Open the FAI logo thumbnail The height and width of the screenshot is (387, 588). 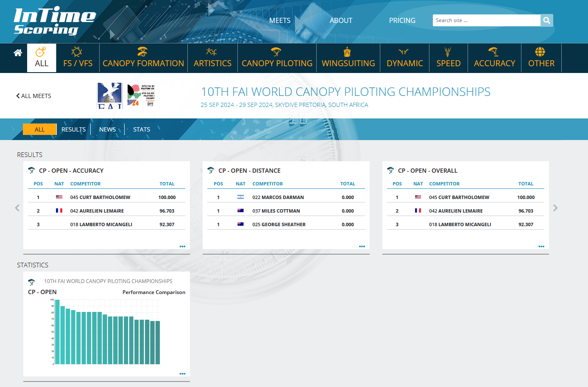click(110, 96)
